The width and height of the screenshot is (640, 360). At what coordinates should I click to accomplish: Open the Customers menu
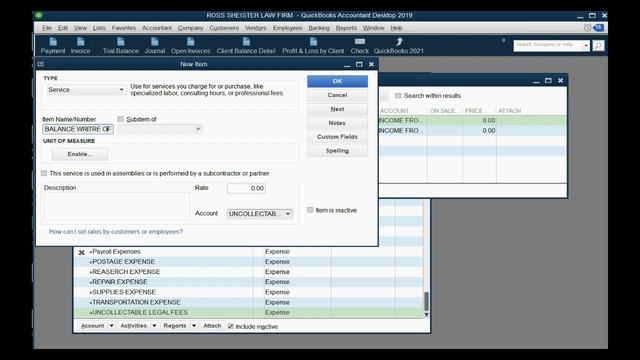click(x=224, y=28)
